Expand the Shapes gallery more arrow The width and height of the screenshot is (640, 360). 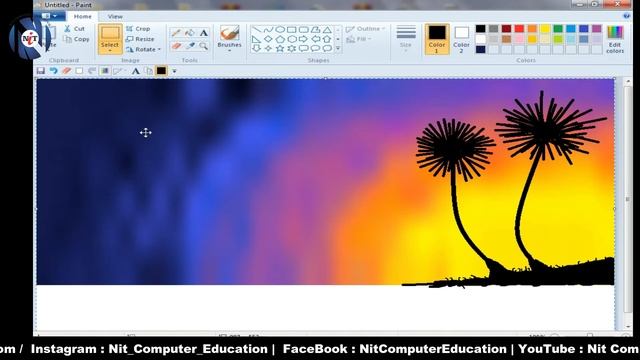pyautogui.click(x=338, y=49)
